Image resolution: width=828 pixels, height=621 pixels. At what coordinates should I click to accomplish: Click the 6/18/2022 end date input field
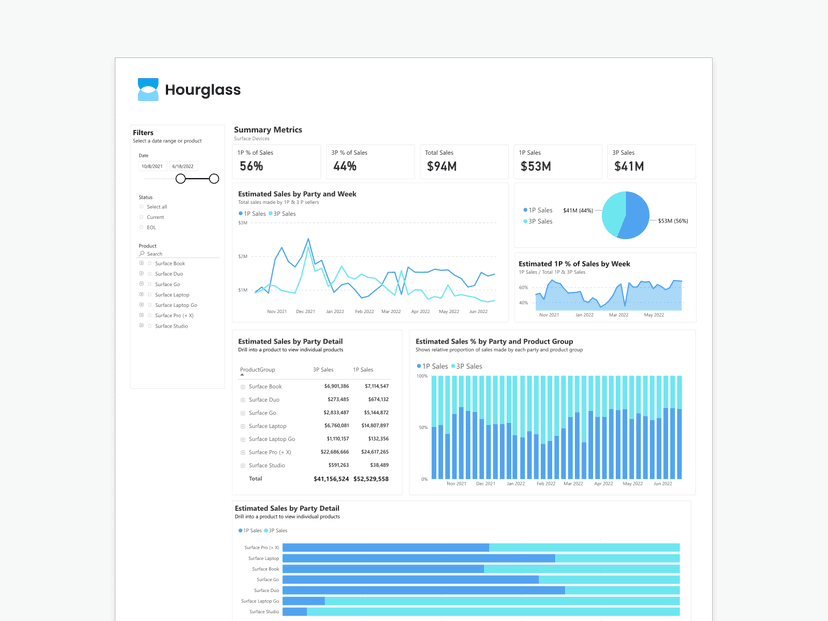point(184,167)
